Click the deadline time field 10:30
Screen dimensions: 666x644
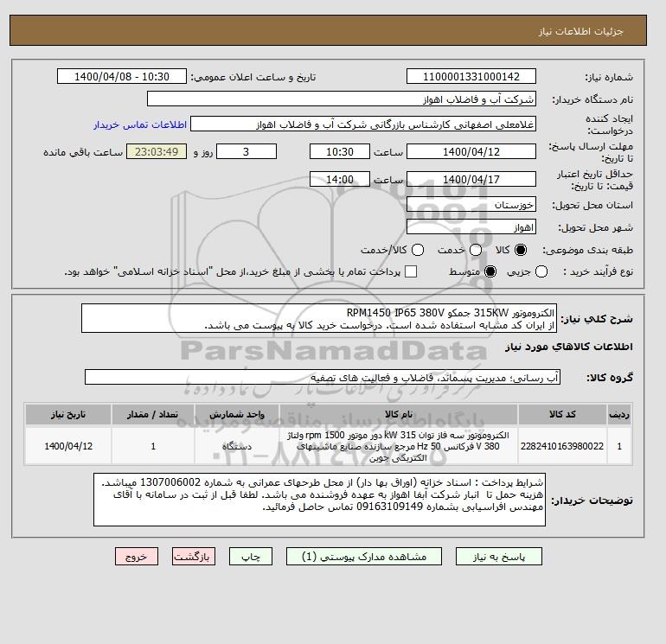tap(339, 151)
